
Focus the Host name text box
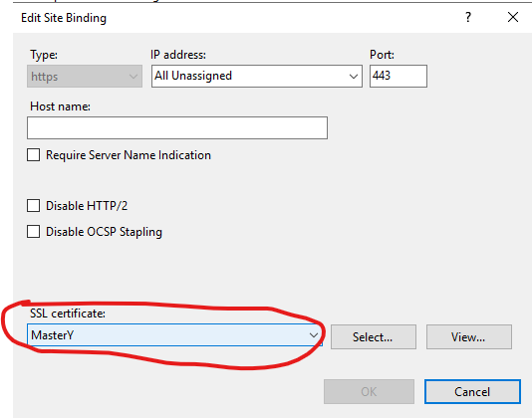click(177, 127)
